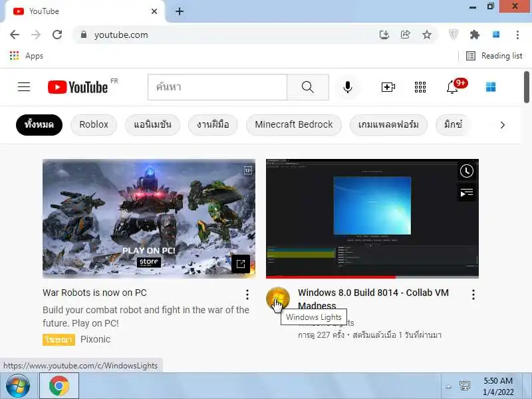532x399 pixels.
Task: Click the YouTube search box
Action: coord(217,87)
